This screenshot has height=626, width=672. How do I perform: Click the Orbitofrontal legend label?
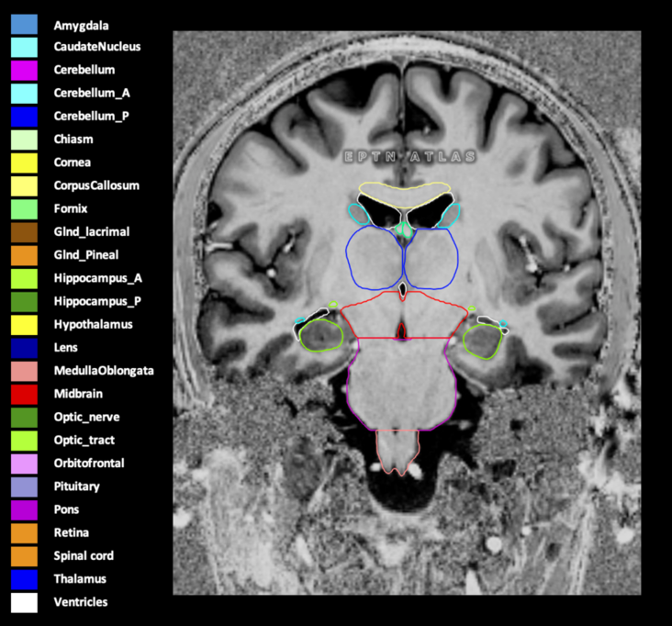pyautogui.click(x=89, y=464)
